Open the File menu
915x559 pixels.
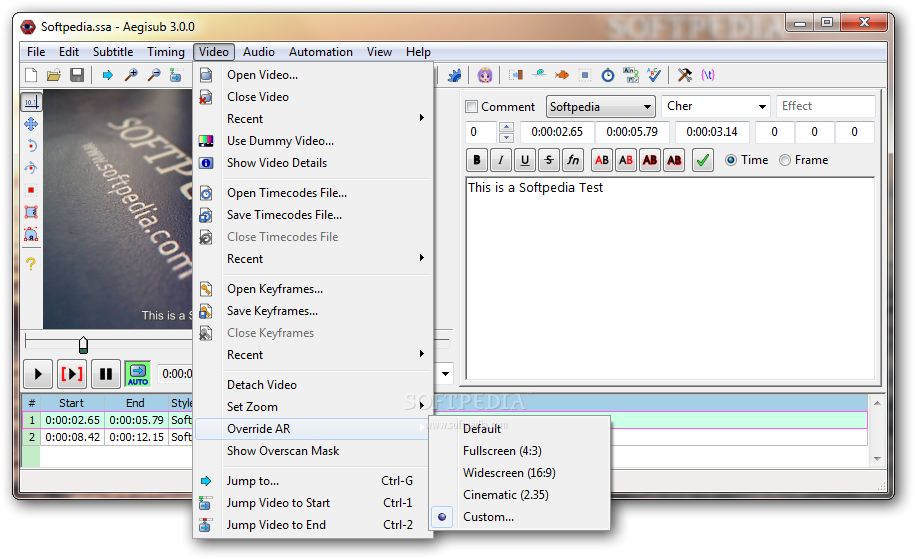(36, 52)
